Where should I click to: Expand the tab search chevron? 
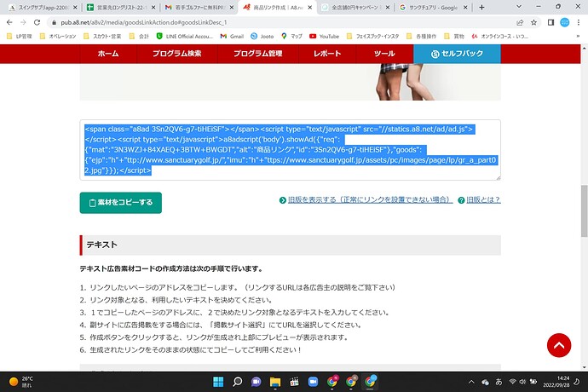click(x=519, y=7)
